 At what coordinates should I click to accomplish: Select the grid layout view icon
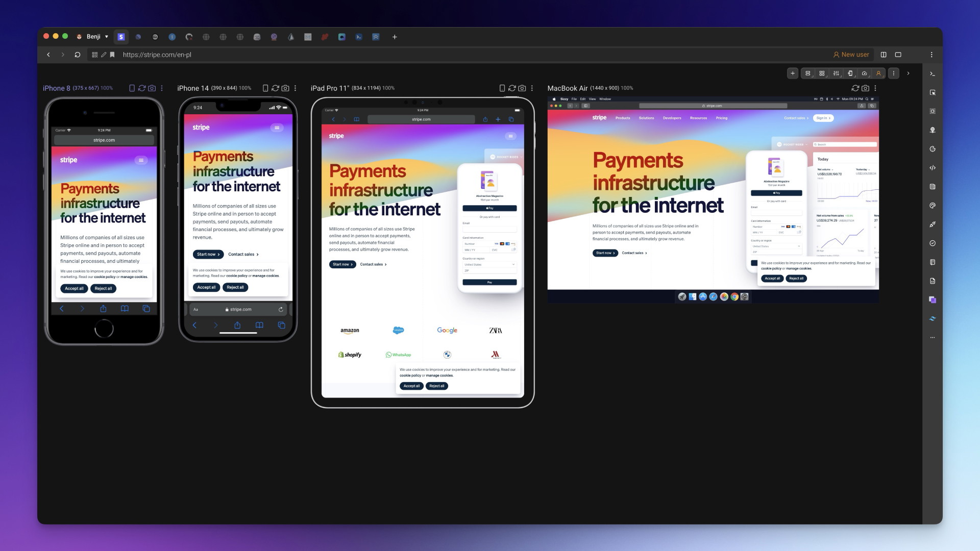pos(822,74)
